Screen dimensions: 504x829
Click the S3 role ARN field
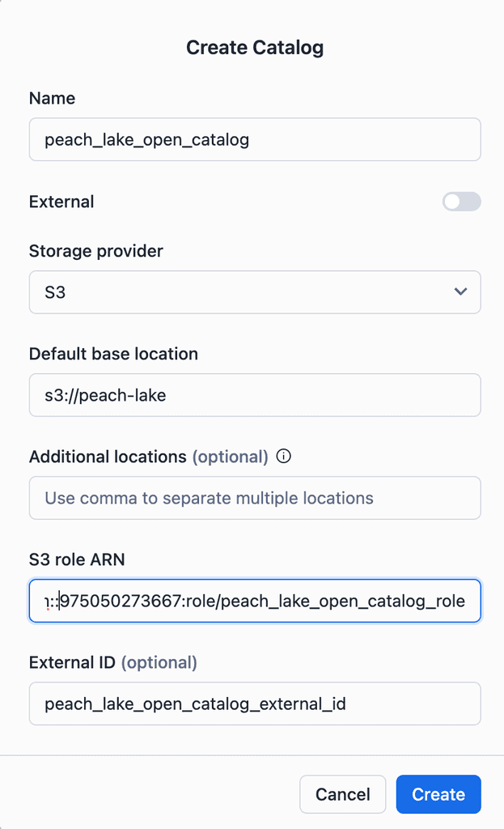255,601
